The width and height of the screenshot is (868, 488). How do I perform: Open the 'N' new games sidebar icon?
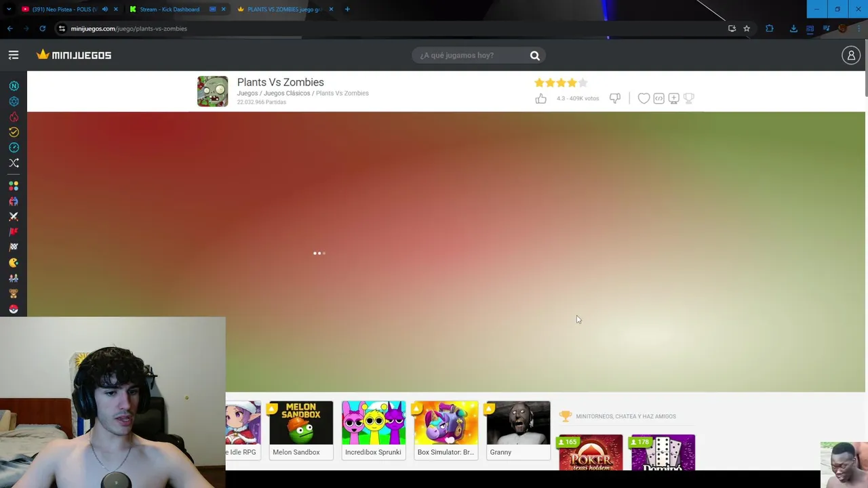[14, 86]
